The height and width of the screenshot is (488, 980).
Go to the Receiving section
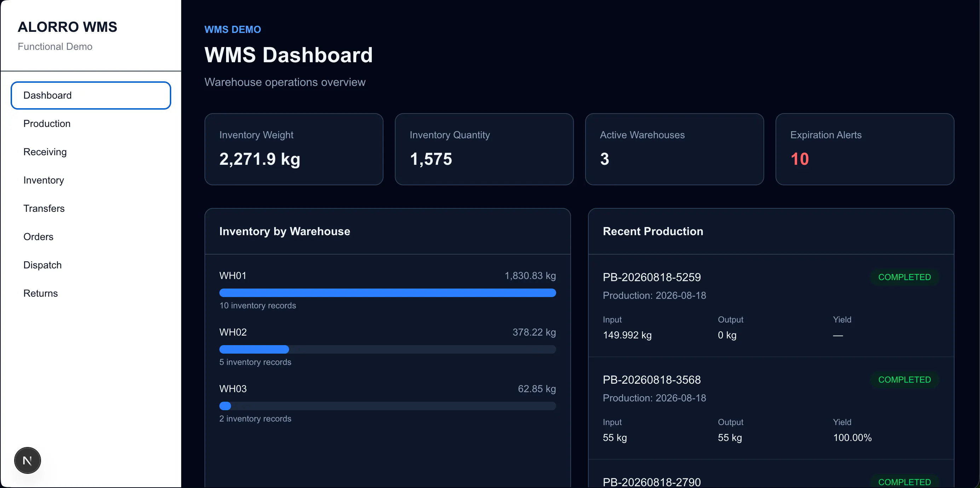(x=91, y=152)
